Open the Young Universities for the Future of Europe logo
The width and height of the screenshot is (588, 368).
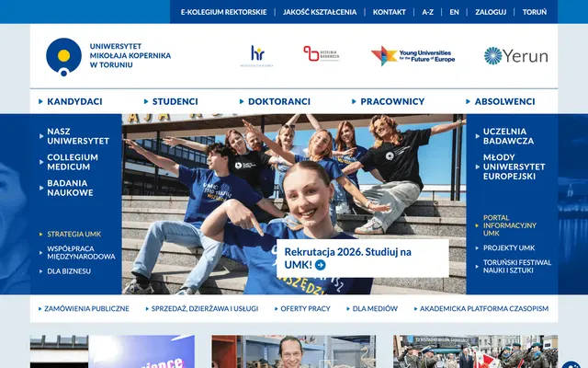[413, 56]
